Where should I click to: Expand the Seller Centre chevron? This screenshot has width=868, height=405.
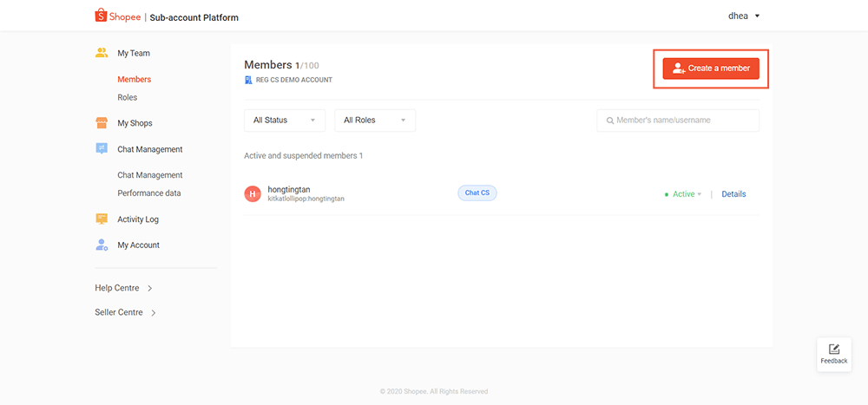154,312
